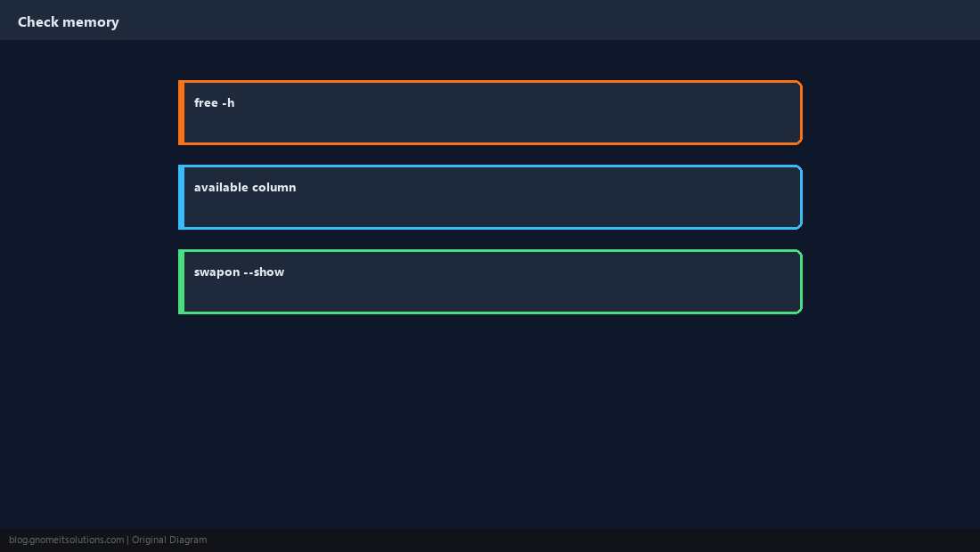This screenshot has width=980, height=552.
Task: Open the blog.gnomeitsolutions.com footer link
Action: tap(66, 540)
